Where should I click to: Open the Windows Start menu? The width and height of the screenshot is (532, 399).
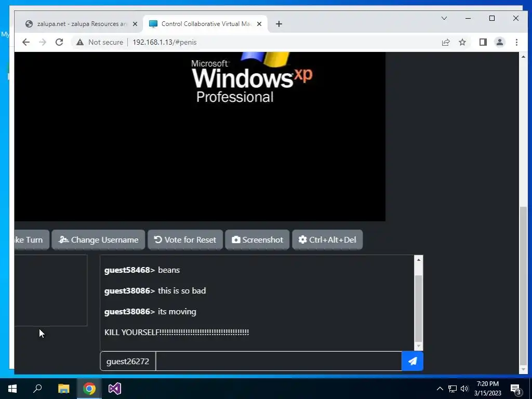pos(12,389)
